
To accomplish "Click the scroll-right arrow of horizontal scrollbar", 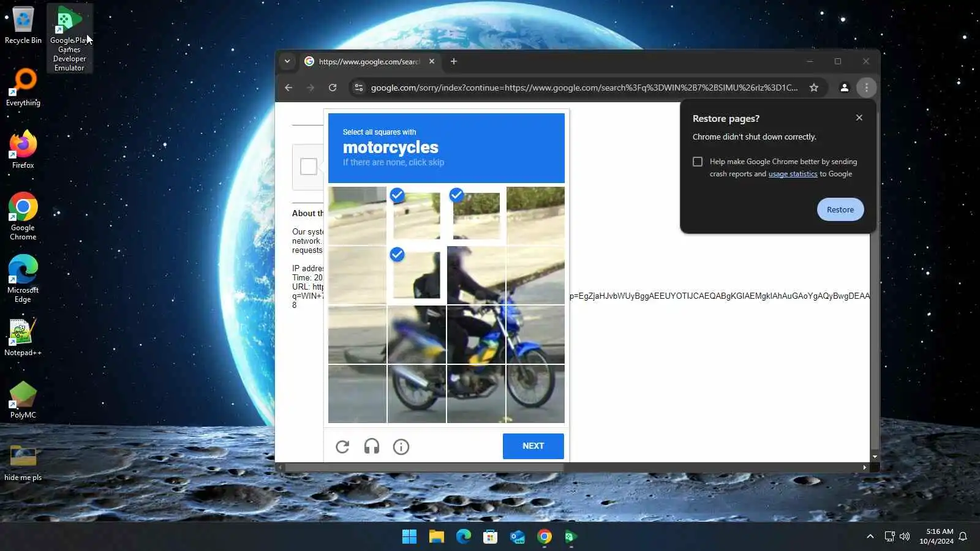I will [x=864, y=467].
